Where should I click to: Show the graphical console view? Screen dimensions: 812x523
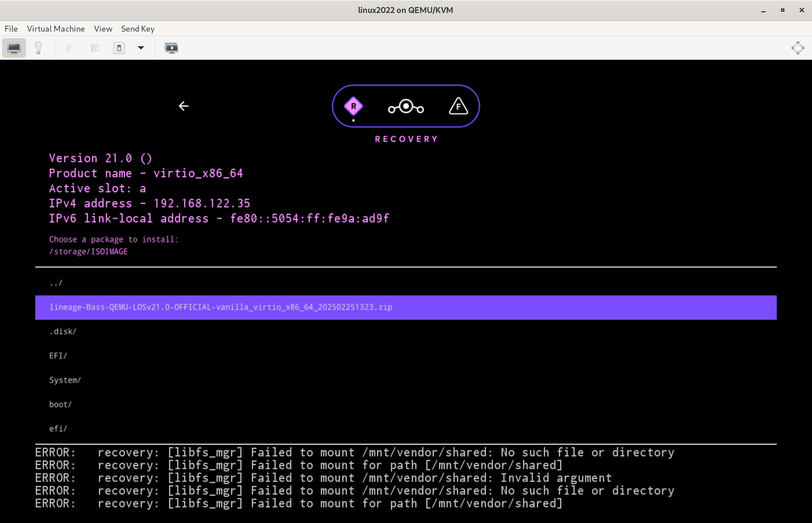[x=14, y=48]
